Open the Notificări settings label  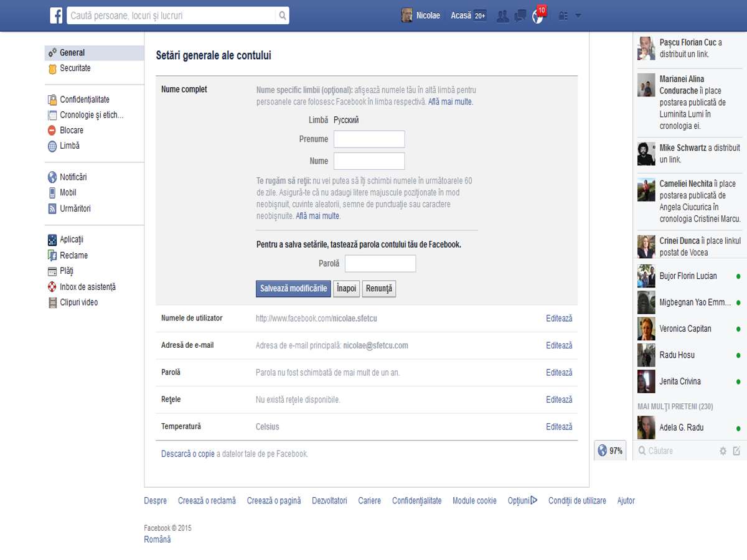point(73,177)
